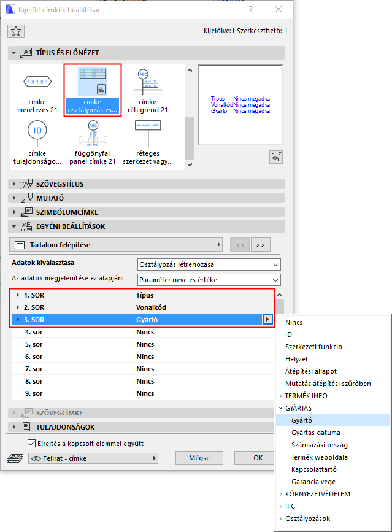The image size is (392, 532).
Task: Select the '4. sor' row
Action: [142, 332]
